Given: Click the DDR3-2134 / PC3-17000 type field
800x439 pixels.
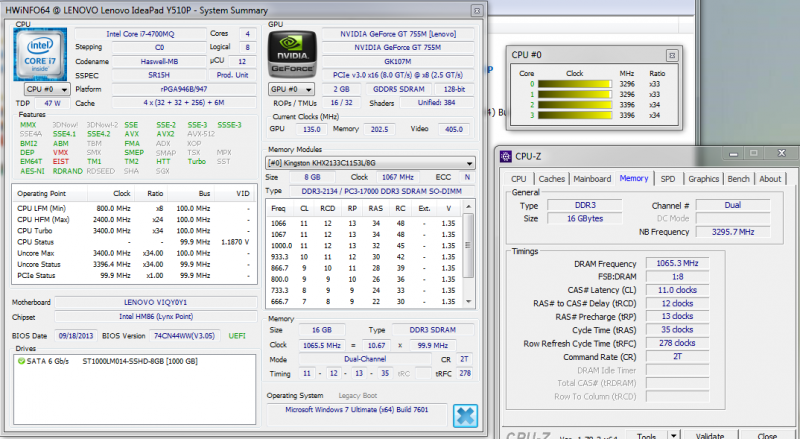Looking at the screenshot, I should pos(382,191).
